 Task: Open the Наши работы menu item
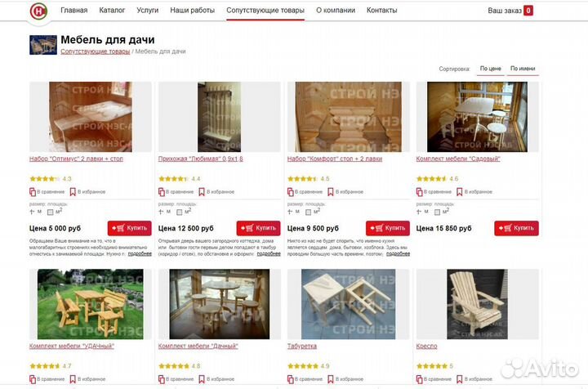click(x=193, y=11)
